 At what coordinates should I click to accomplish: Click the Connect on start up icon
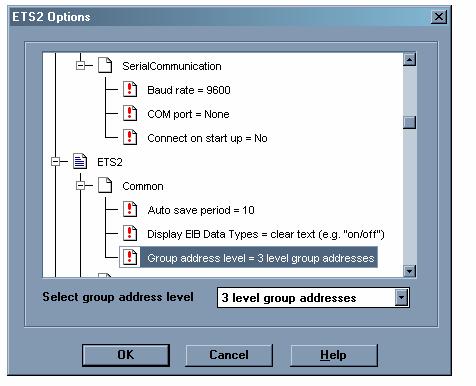tap(130, 138)
